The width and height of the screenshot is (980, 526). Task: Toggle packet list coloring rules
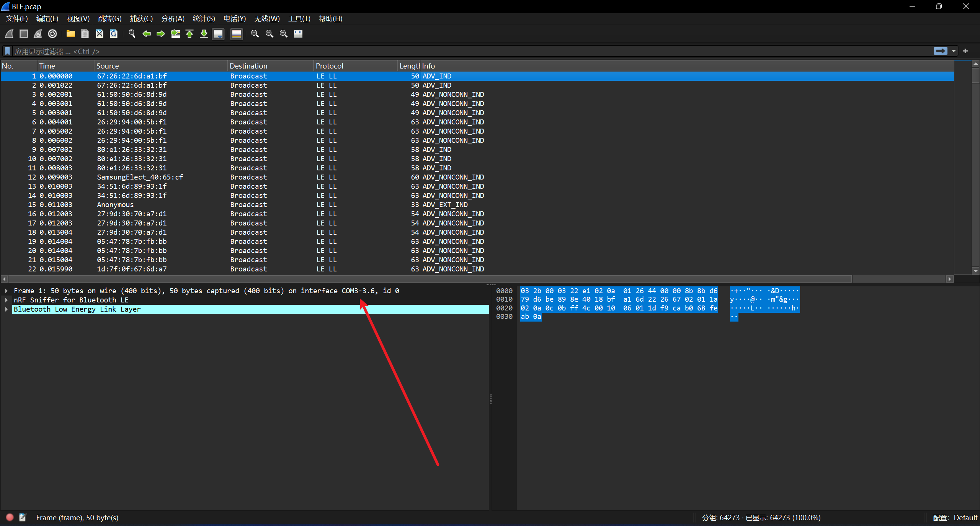237,34
